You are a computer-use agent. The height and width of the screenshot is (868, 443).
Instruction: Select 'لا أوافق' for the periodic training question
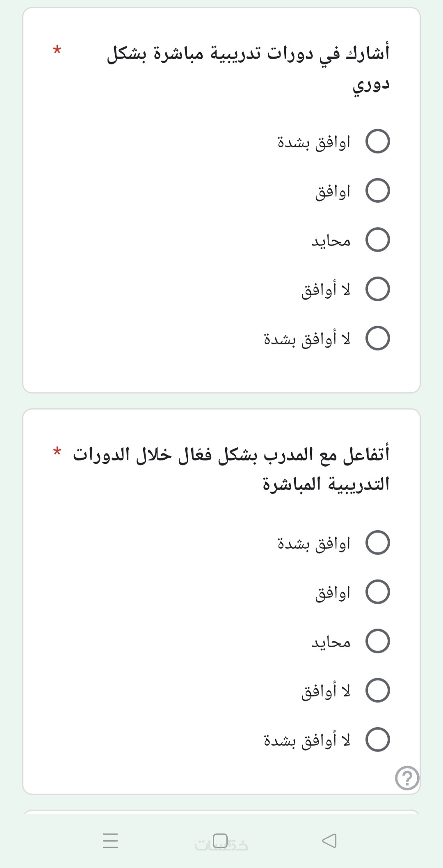point(377,289)
